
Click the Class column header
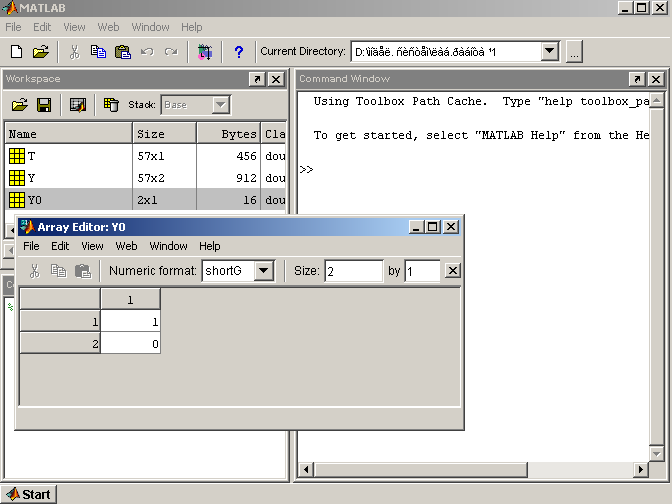(x=274, y=134)
